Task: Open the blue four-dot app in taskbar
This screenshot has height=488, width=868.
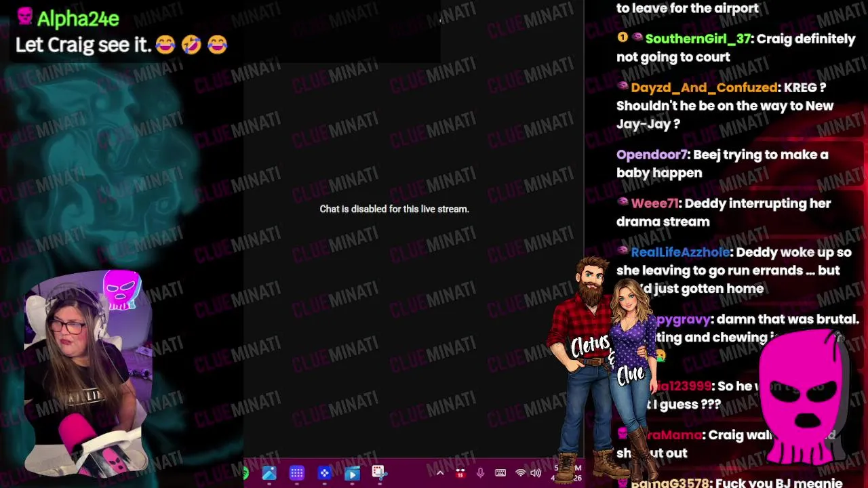Action: pyautogui.click(x=324, y=473)
